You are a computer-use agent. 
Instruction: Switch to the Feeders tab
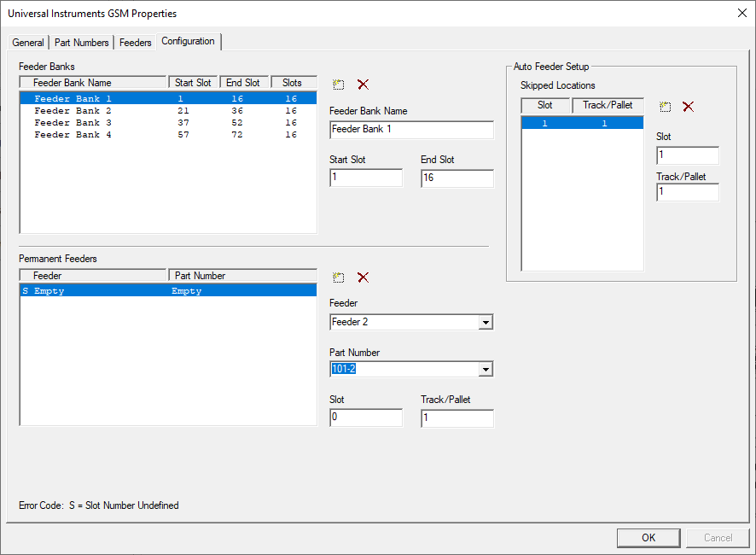coord(135,41)
